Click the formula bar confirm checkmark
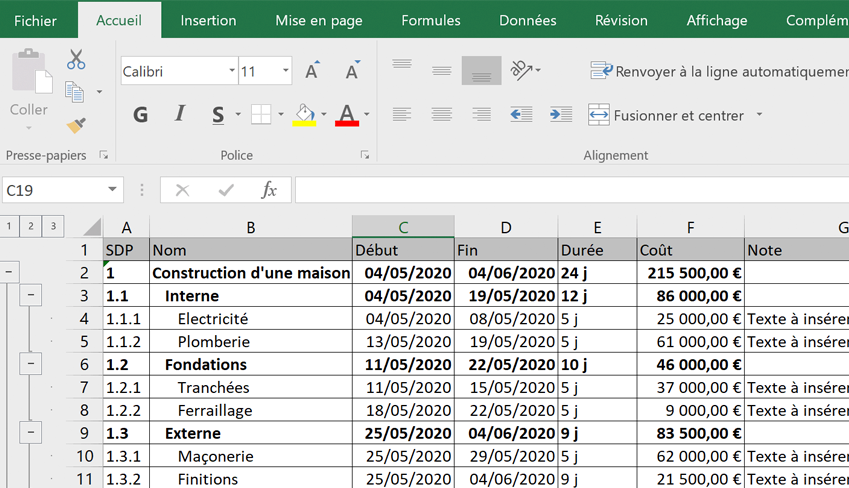This screenshot has width=849, height=488. (x=226, y=190)
